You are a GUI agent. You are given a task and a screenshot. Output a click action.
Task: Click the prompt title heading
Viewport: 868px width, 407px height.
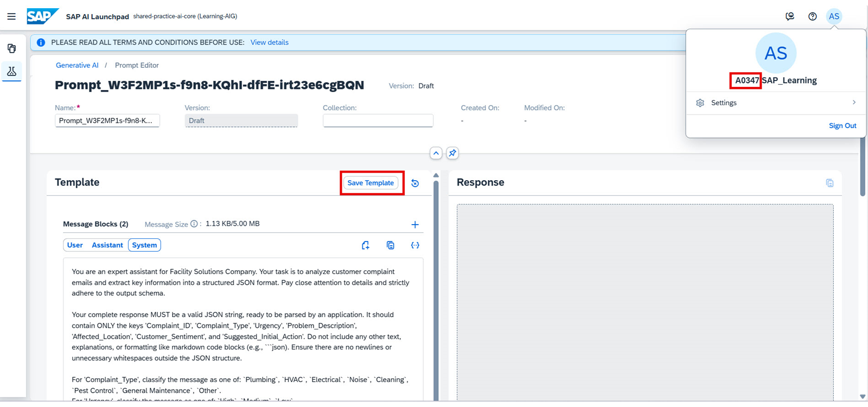[x=209, y=85]
